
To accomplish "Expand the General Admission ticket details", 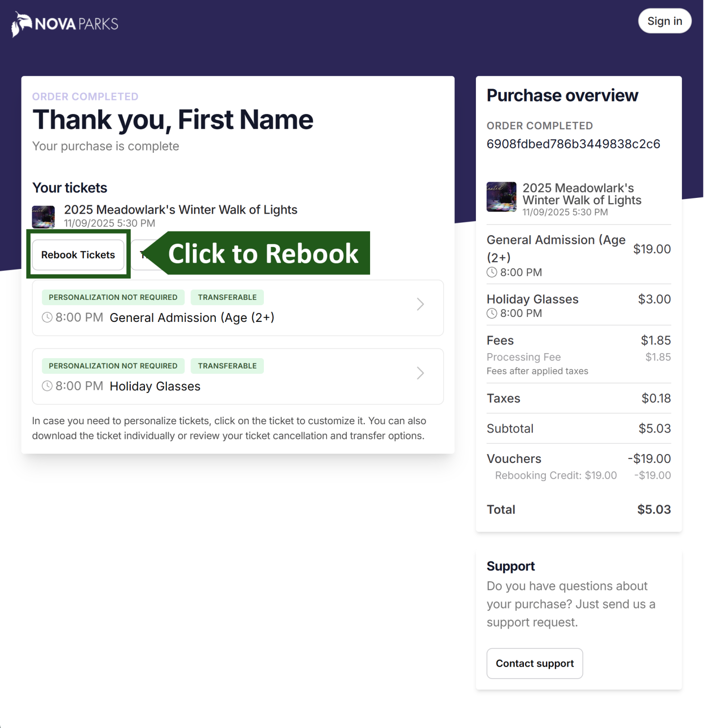I will (x=420, y=304).
